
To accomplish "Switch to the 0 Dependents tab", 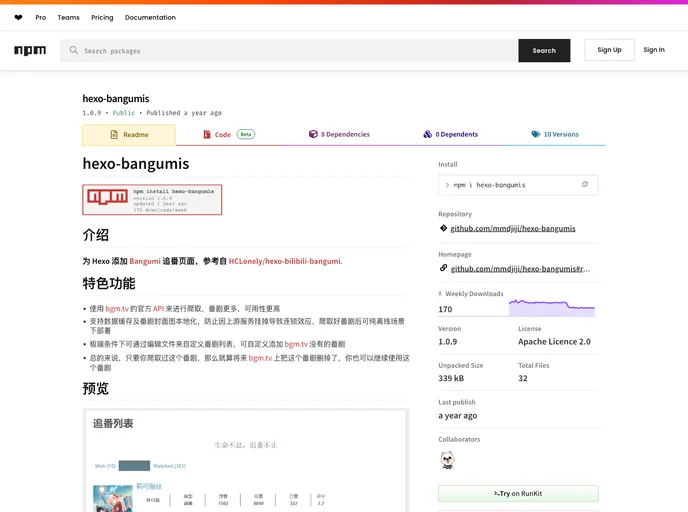I will [x=450, y=134].
